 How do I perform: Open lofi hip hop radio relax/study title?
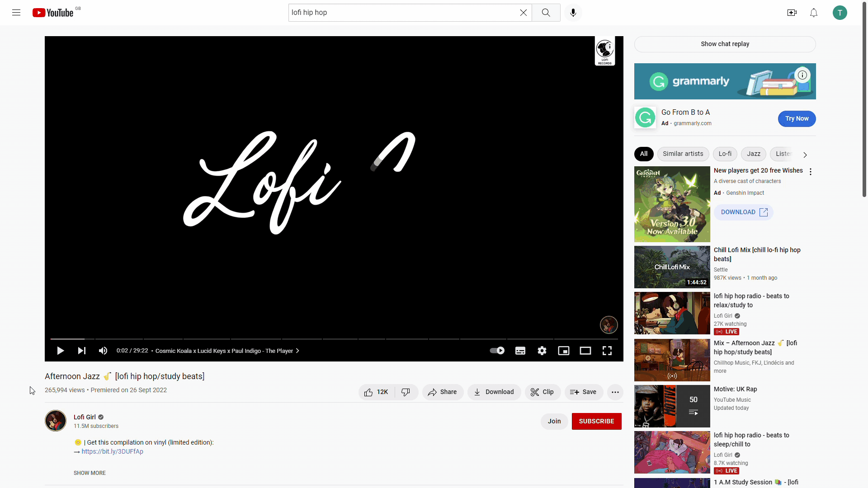(751, 300)
